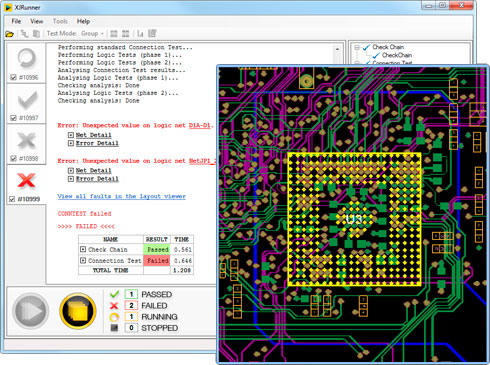This screenshot has height=365, width=490.
Task: Open the Tools menu
Action: pyautogui.click(x=60, y=21)
